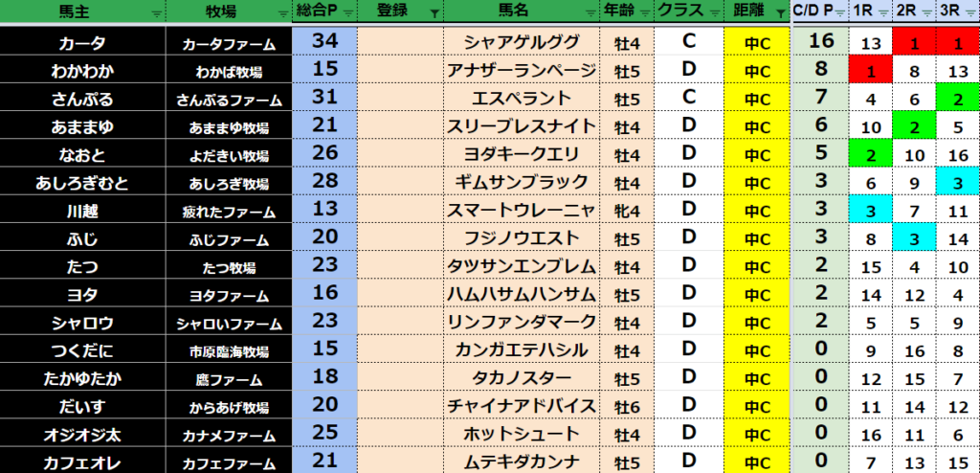Screen dimensions: 980x473
Task: Open the 2R column filter icon
Action: point(926,13)
